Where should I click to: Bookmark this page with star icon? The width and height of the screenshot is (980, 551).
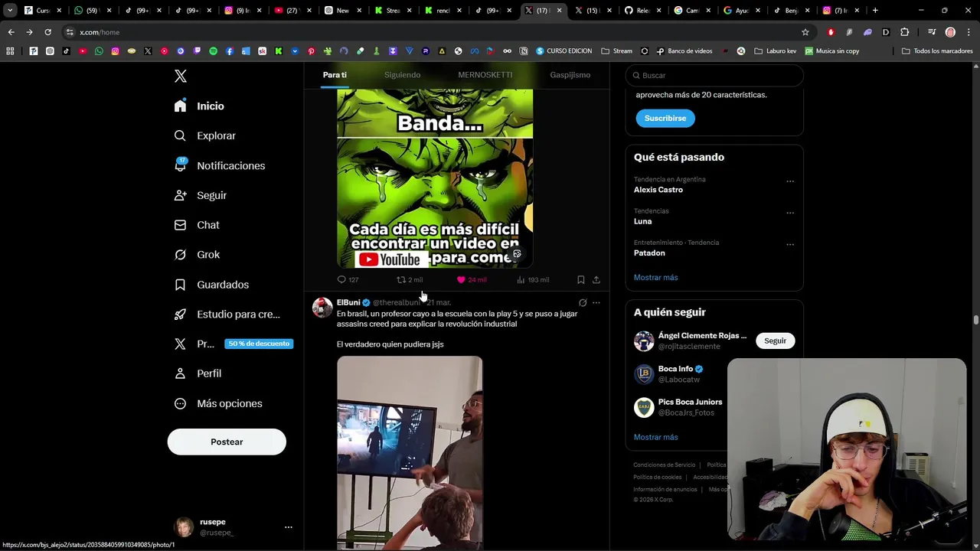click(x=805, y=32)
